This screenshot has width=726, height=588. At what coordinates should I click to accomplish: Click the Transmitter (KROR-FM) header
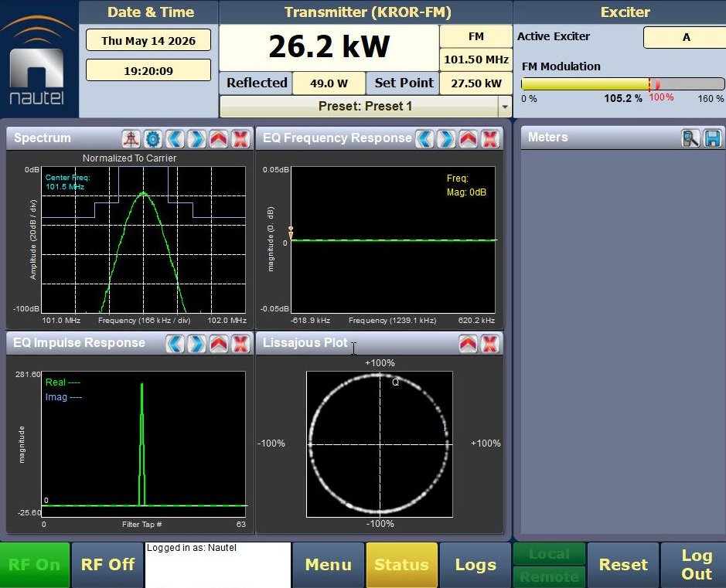tap(367, 12)
